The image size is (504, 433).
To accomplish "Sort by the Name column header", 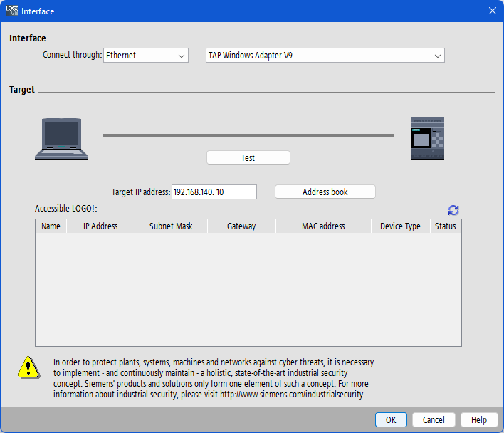I will pyautogui.click(x=51, y=226).
